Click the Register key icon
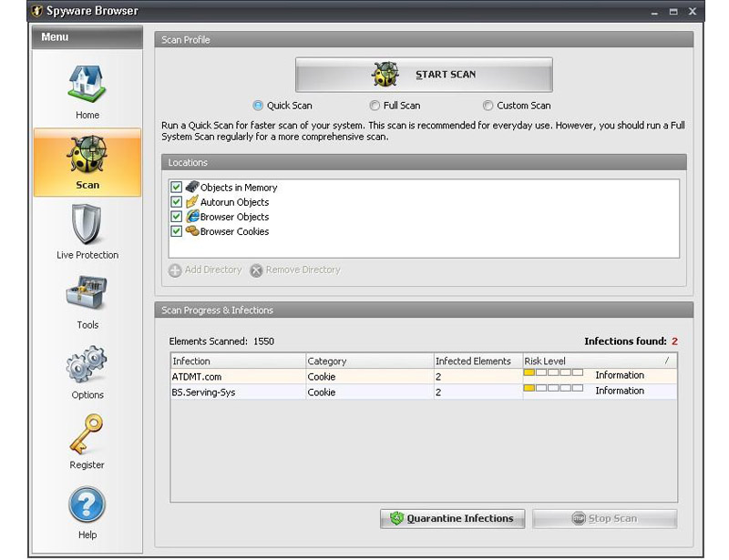 87,434
